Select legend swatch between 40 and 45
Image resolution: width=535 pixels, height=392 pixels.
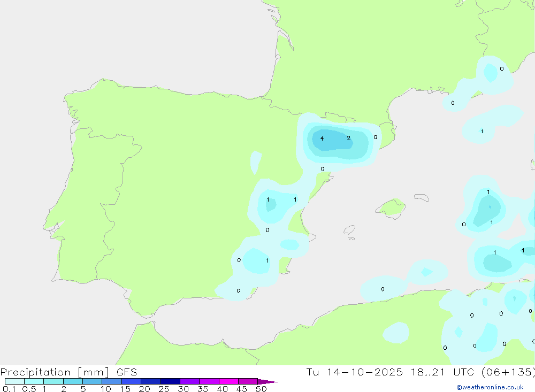(x=228, y=381)
